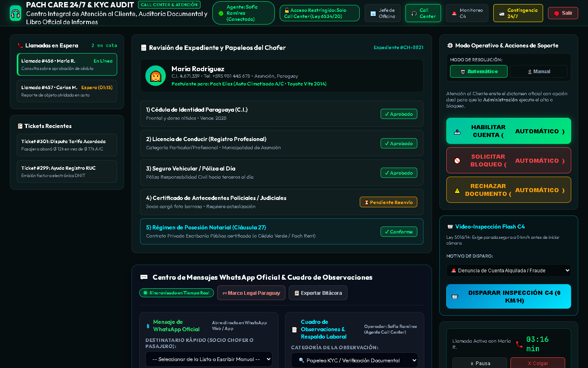
Task: Open the Motivo de Disparo dropdown
Action: tap(509, 270)
